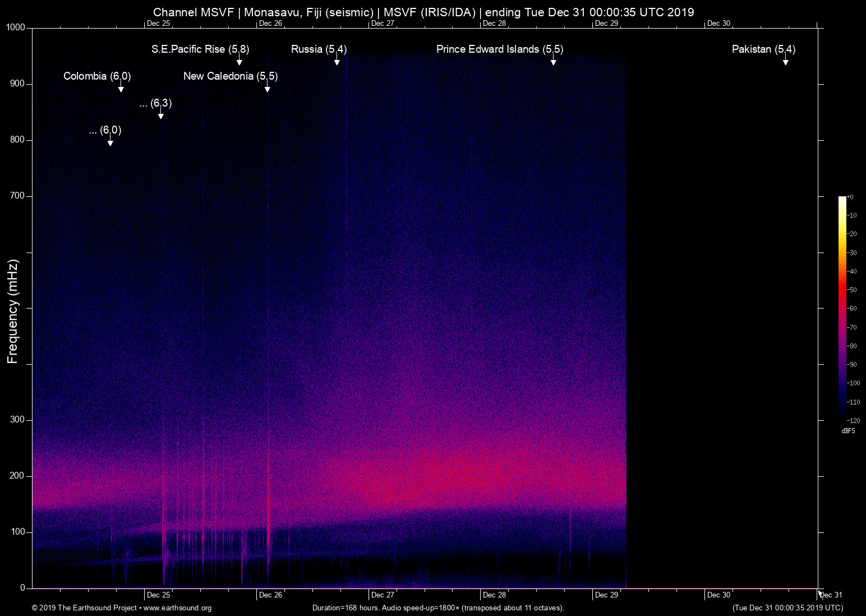Click the Dec 29 label on the top axis
Viewport: 866px width, 616px height.
tap(606, 24)
